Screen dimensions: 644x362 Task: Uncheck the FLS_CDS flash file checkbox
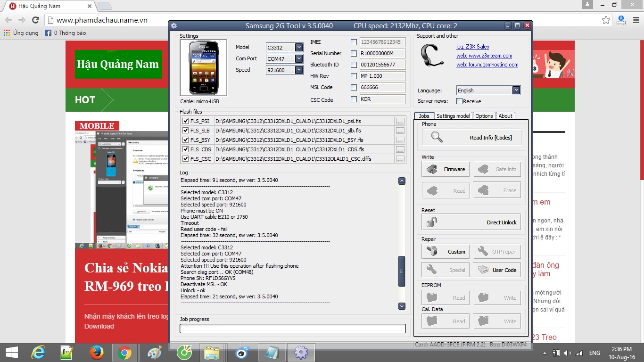pos(185,149)
